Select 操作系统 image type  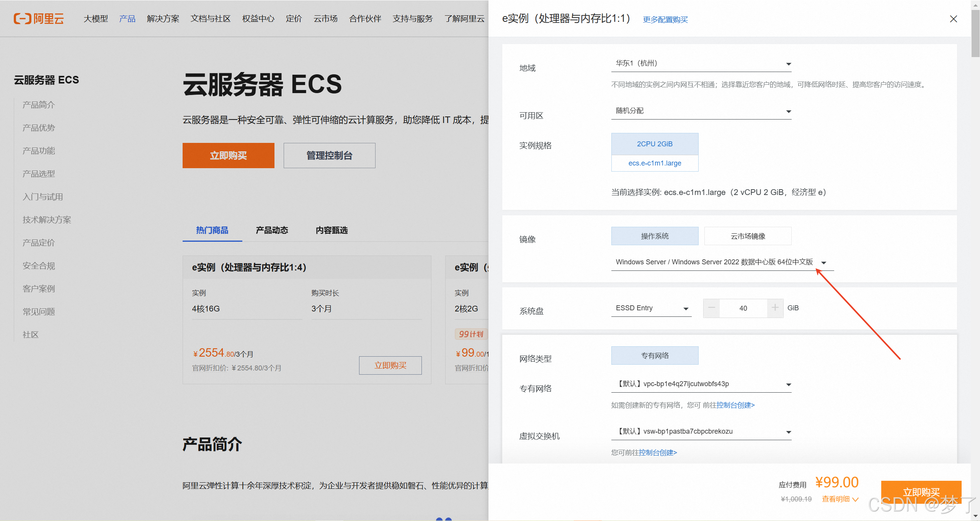[x=655, y=236]
